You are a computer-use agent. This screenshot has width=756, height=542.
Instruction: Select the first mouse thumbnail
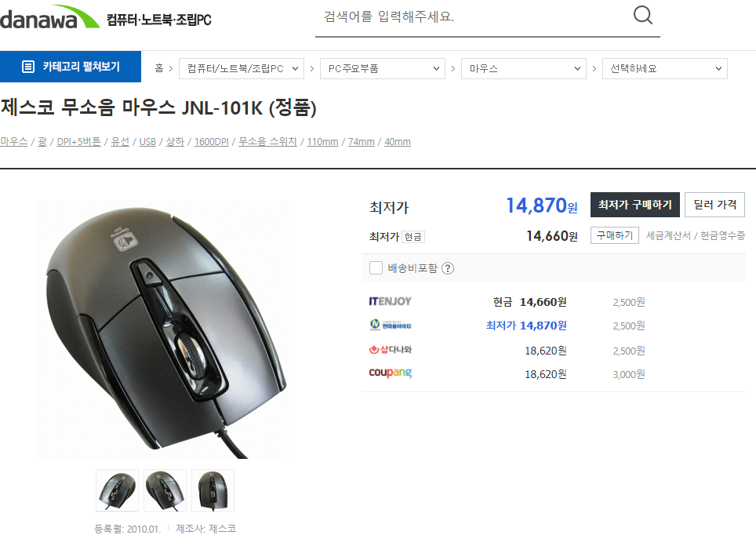[x=117, y=490]
